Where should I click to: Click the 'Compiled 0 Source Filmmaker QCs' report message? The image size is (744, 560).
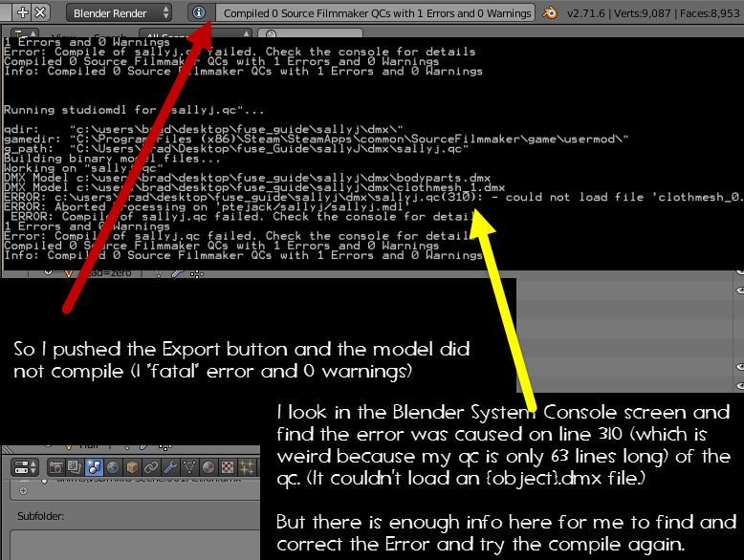pos(377,13)
